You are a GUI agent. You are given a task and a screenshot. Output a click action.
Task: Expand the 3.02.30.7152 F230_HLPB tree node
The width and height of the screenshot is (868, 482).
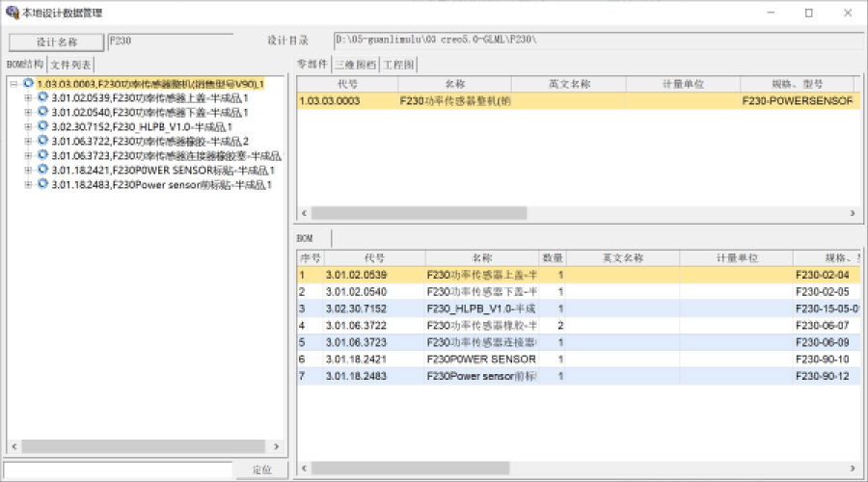click(x=28, y=127)
